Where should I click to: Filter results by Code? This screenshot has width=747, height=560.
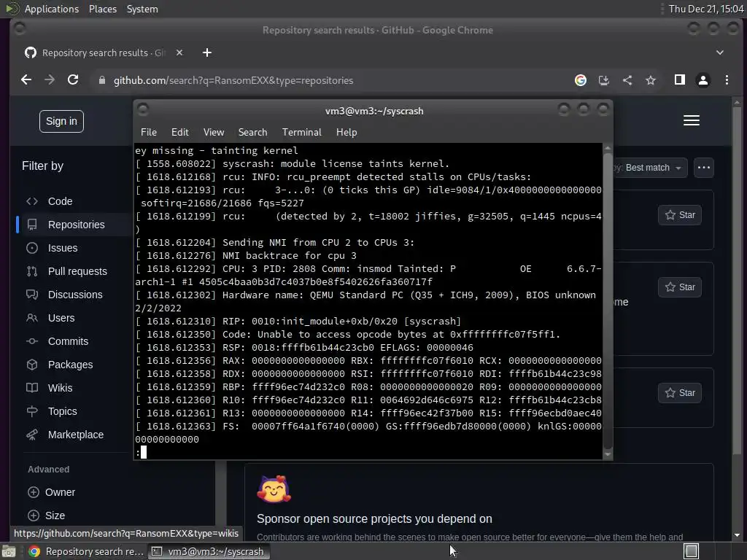point(60,201)
